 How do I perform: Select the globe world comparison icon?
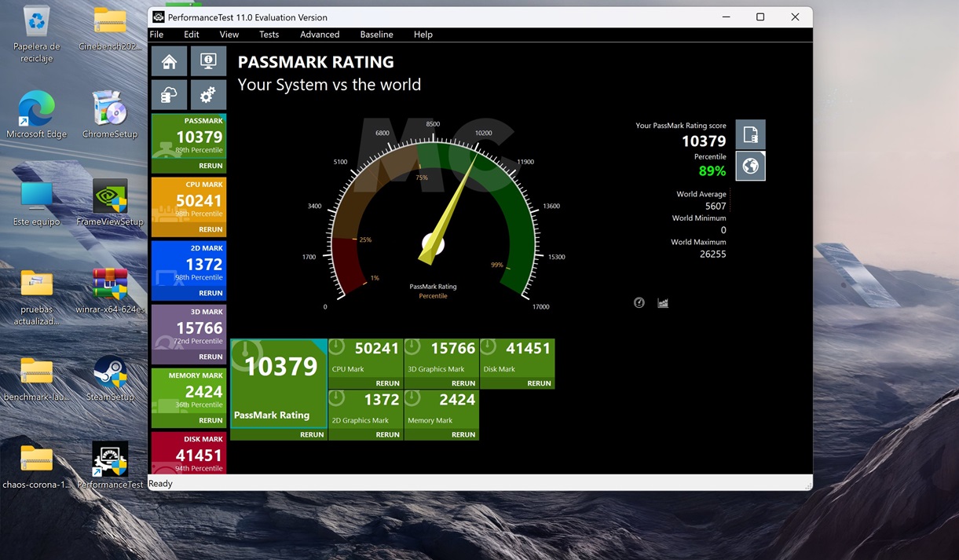(750, 167)
